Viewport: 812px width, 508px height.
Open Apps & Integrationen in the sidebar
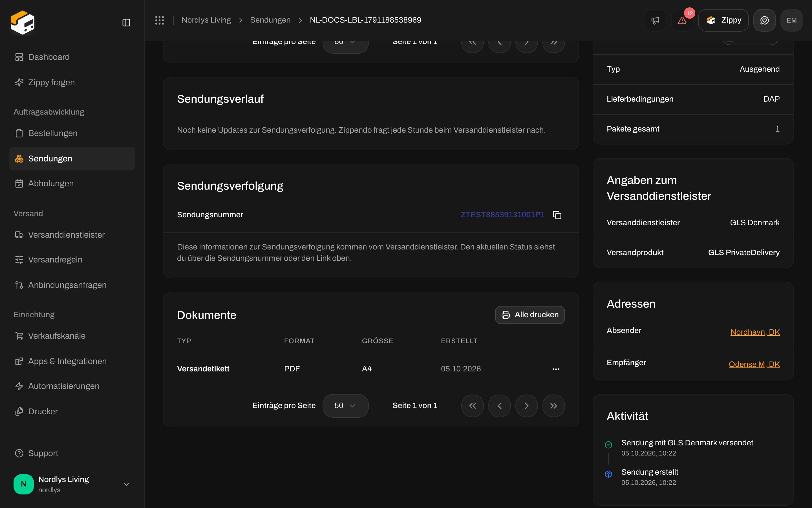72,361
